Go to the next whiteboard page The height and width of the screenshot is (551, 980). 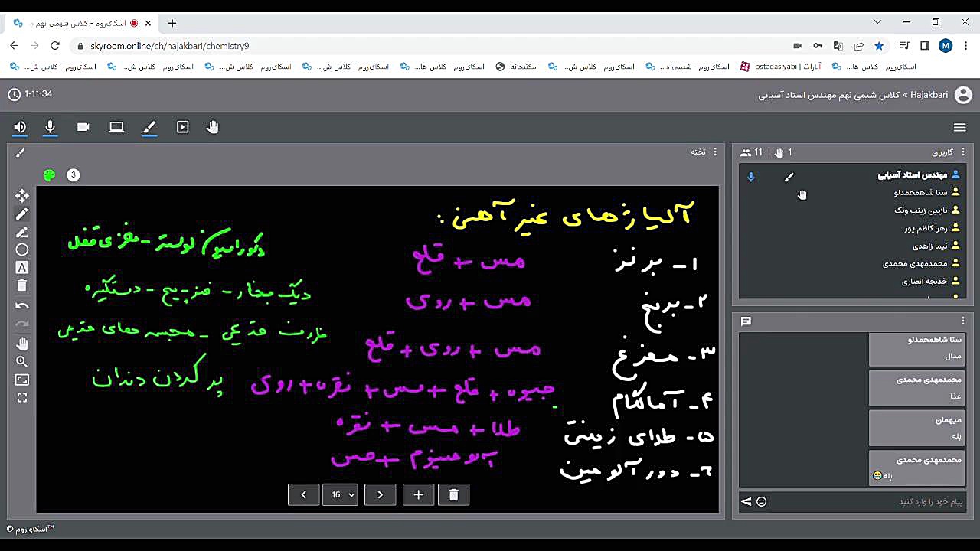(380, 494)
